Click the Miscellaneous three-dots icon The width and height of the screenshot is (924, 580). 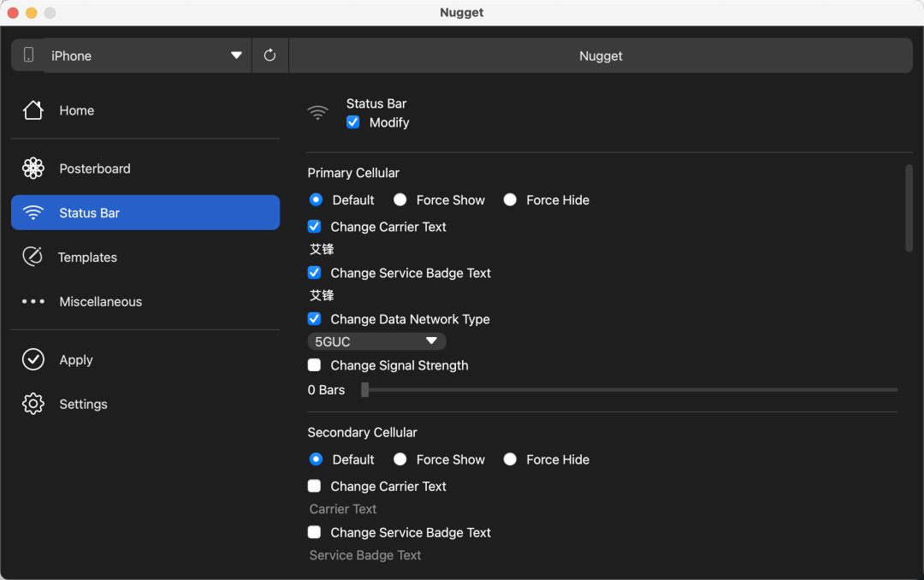tap(33, 301)
